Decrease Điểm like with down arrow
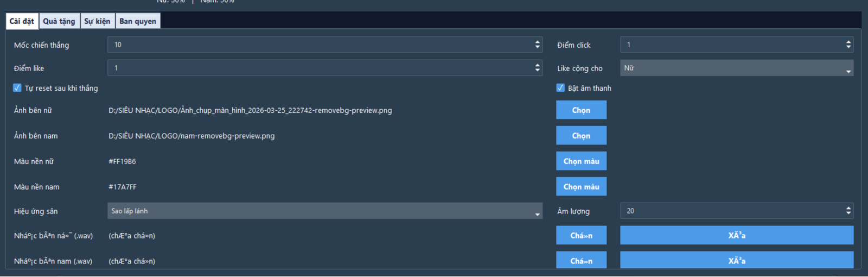868x277 pixels. point(538,71)
